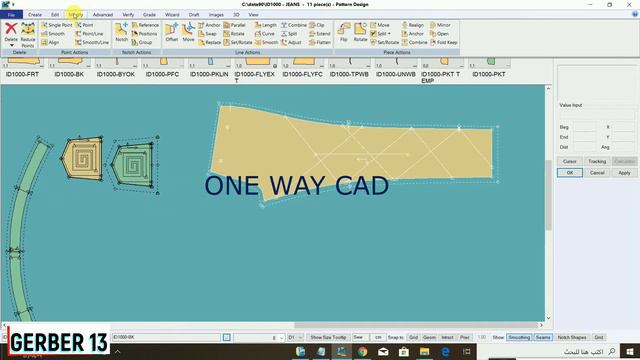
Task: Choose Replace in Line Actions
Action: click(x=210, y=42)
